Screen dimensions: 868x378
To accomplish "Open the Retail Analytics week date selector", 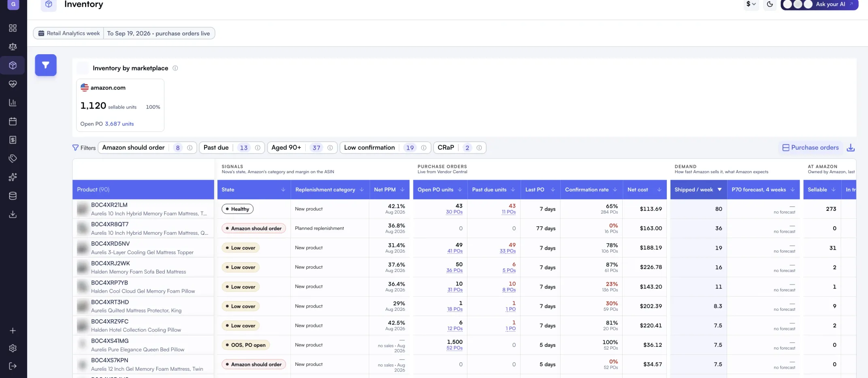I will pos(124,33).
